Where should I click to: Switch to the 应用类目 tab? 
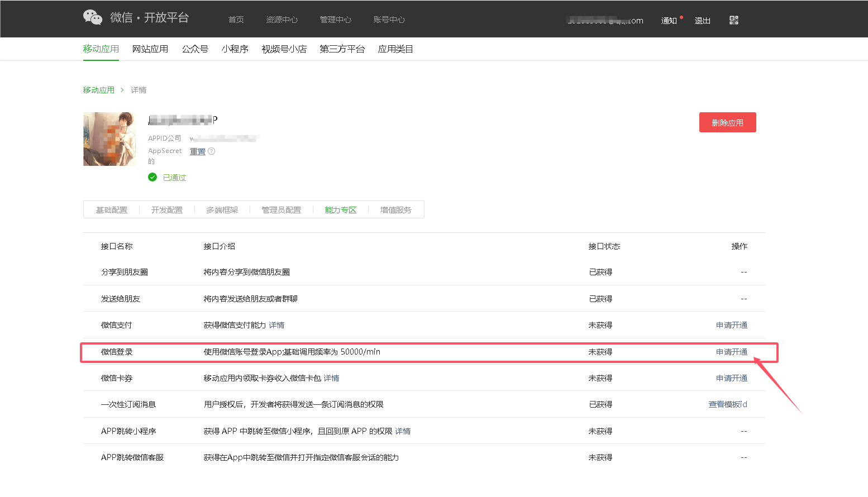pos(395,49)
